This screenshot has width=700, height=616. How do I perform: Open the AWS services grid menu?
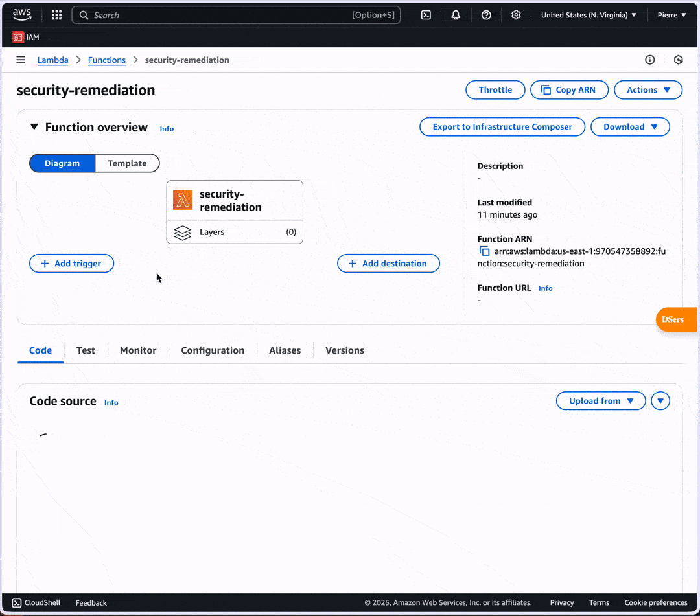coord(56,14)
